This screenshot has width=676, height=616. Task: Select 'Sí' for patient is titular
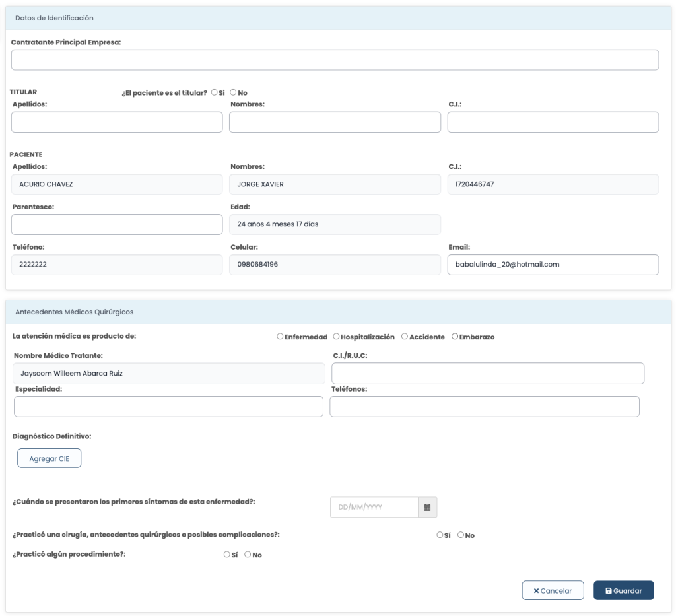tap(215, 92)
